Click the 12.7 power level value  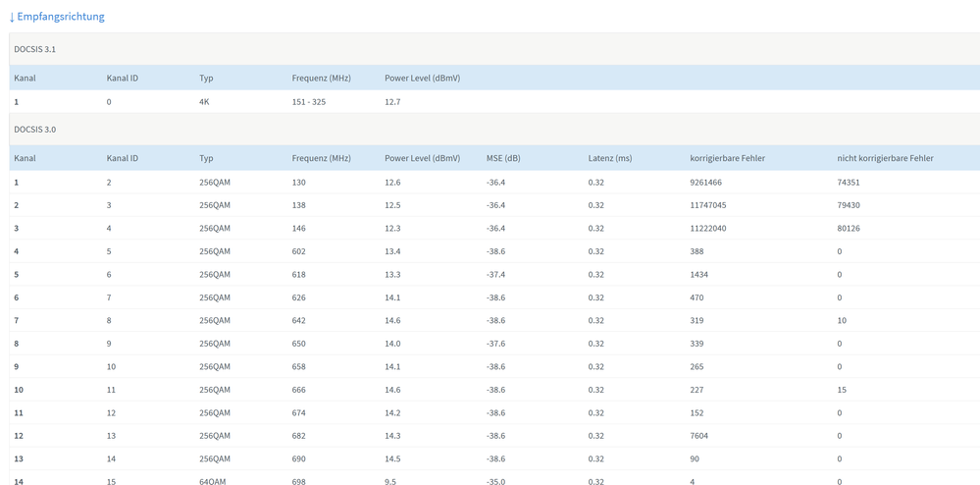tap(392, 102)
